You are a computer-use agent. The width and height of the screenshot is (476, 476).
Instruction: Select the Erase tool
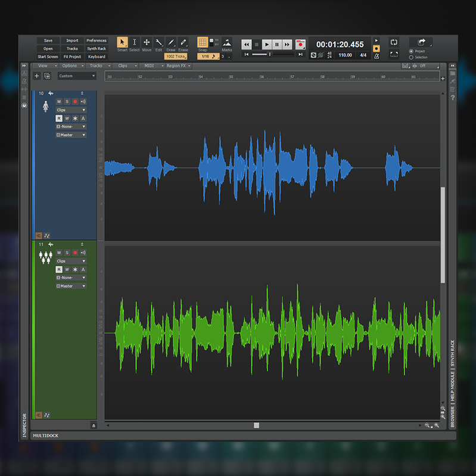(183, 42)
